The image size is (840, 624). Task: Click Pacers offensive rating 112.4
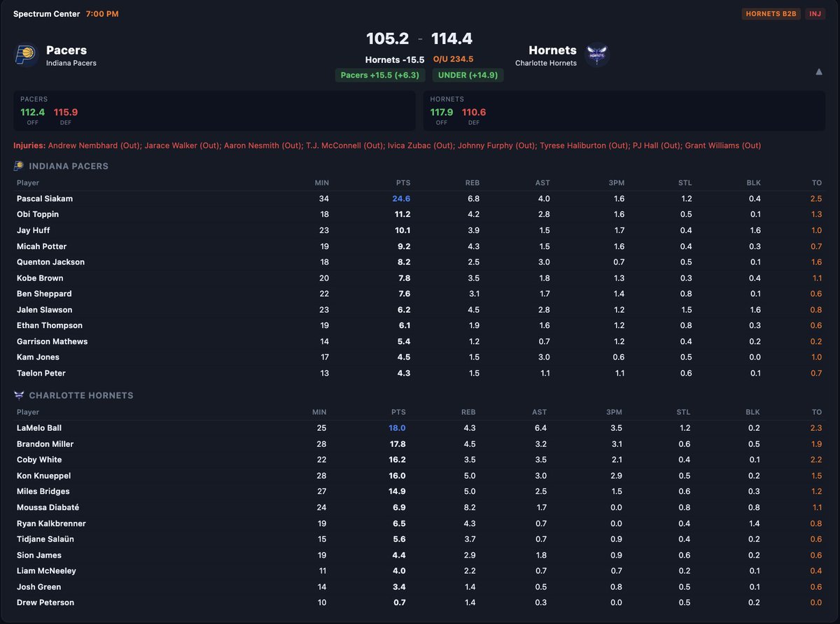click(32, 112)
